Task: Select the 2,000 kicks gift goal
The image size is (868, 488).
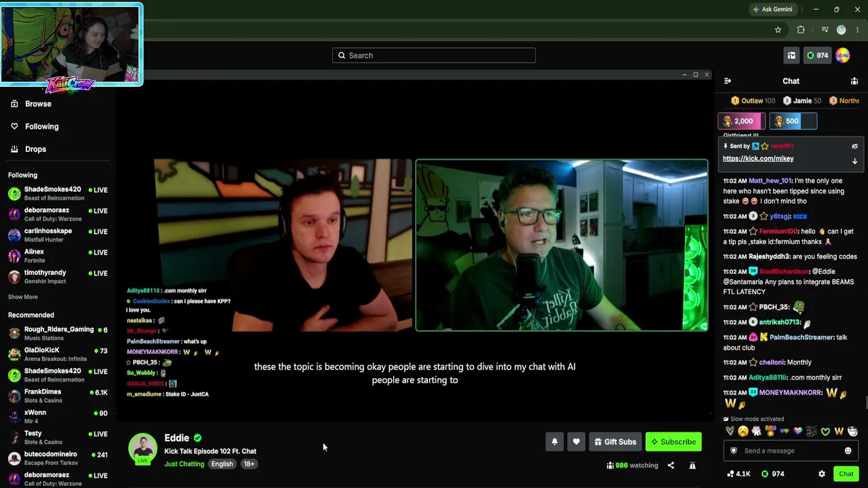Action: tap(742, 121)
